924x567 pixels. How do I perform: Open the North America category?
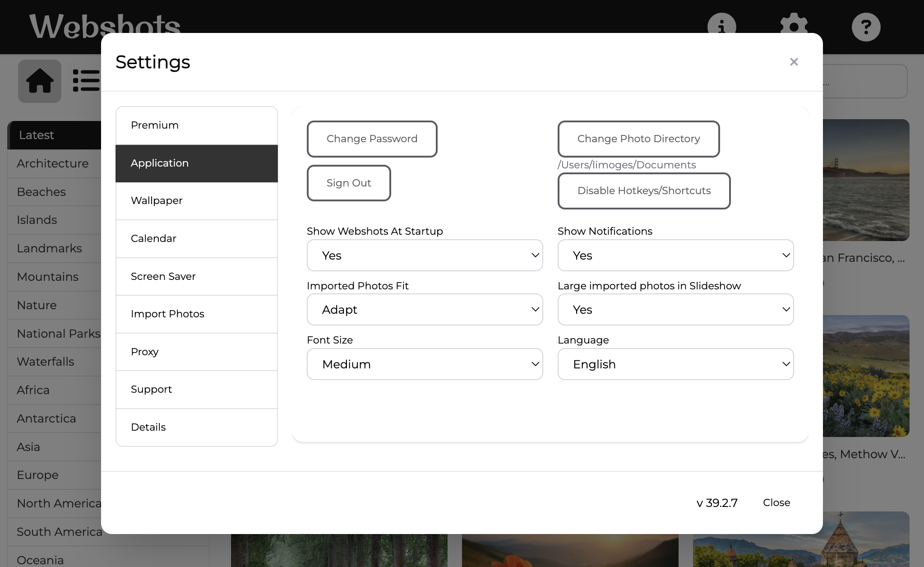click(54, 503)
